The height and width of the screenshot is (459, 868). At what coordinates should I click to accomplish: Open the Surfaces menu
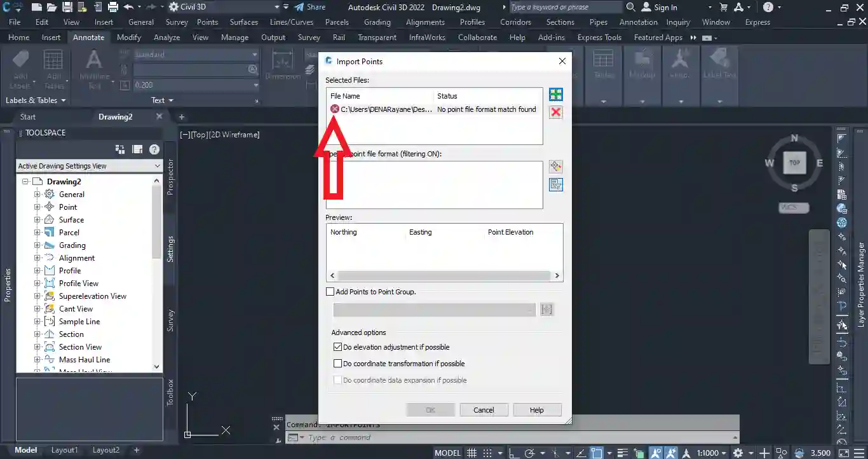click(x=243, y=22)
